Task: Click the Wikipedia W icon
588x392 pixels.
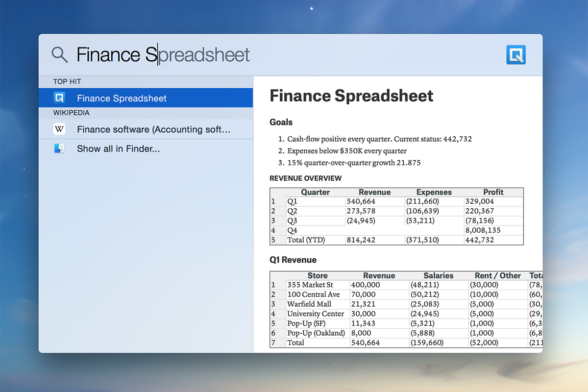Action: 59,129
